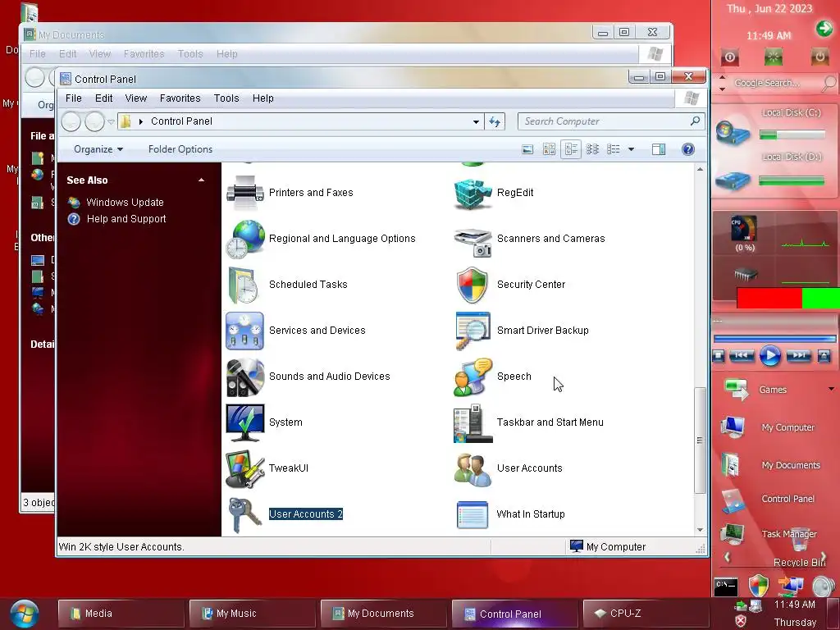Viewport: 840px width, 630px height.
Task: Click the search magnifier in Search Computer
Action: tap(695, 121)
